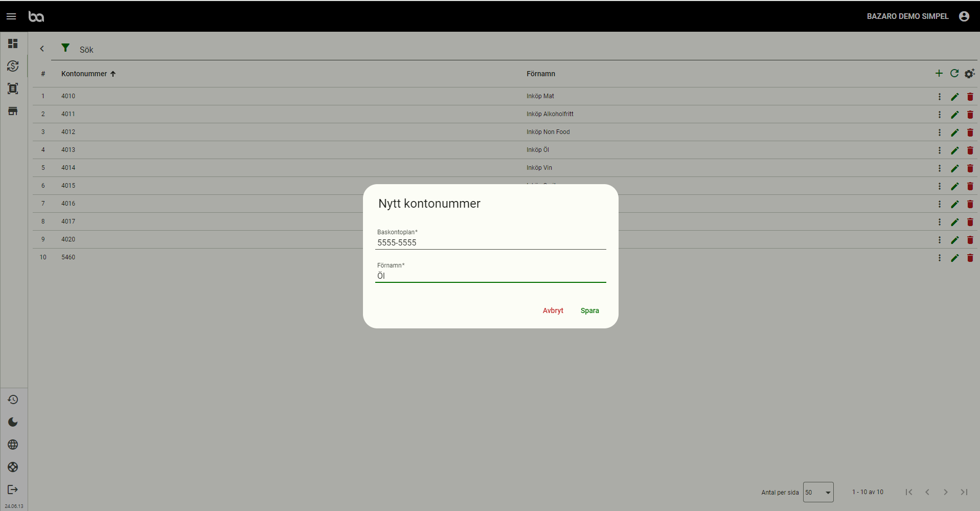
Task: Go to the first page
Action: tap(909, 492)
